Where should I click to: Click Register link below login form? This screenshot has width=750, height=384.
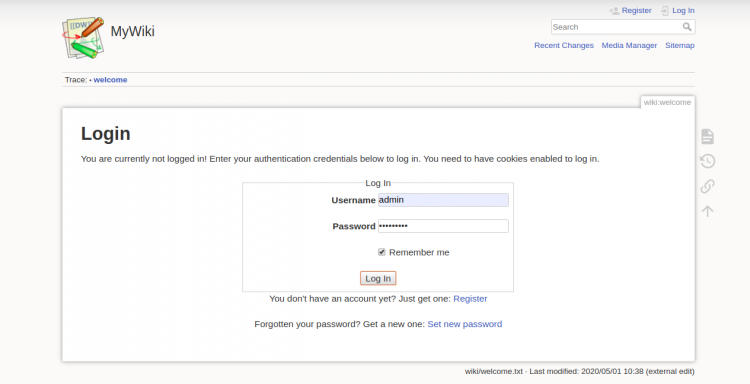pos(470,299)
